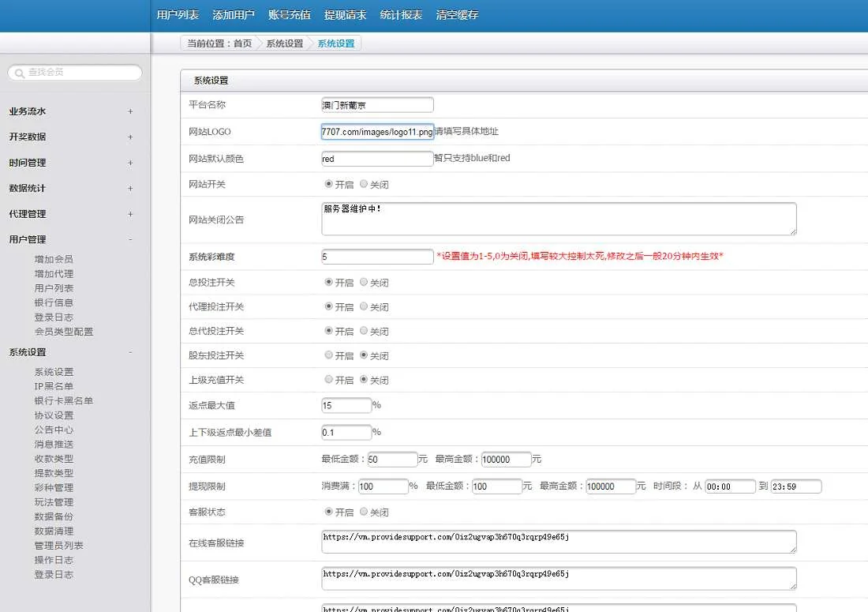
Task: Select 关闭 for 网站开关
Action: (x=364, y=184)
